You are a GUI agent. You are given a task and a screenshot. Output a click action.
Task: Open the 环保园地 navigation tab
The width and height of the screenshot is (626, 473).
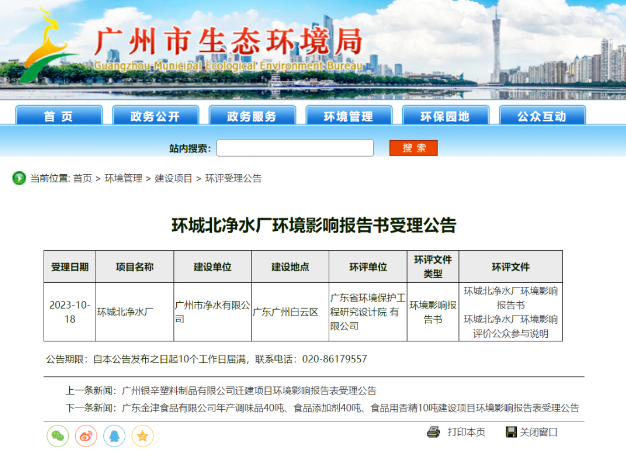click(x=446, y=116)
